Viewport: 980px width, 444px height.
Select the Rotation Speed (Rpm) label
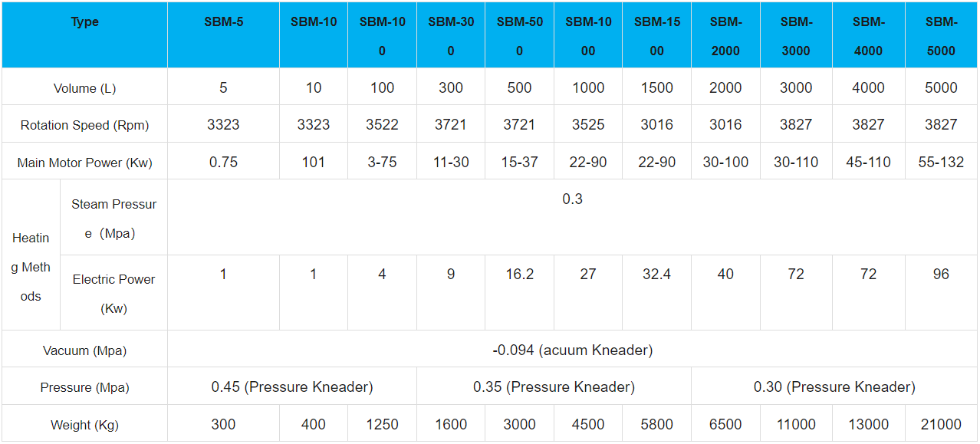point(84,125)
